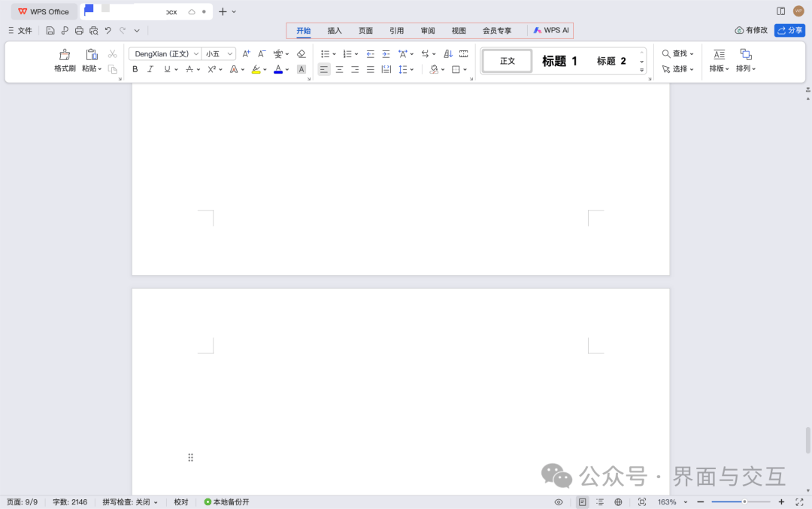
Task: Click the sort text icon
Action: click(x=449, y=53)
